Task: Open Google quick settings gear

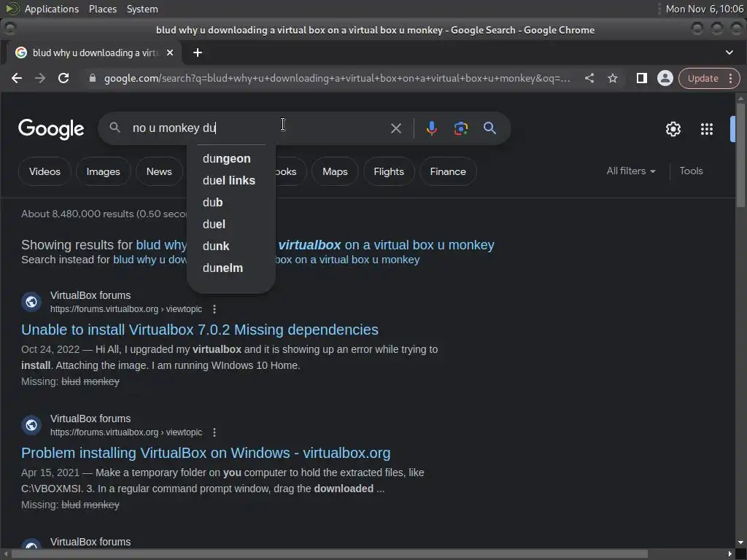Action: [673, 129]
